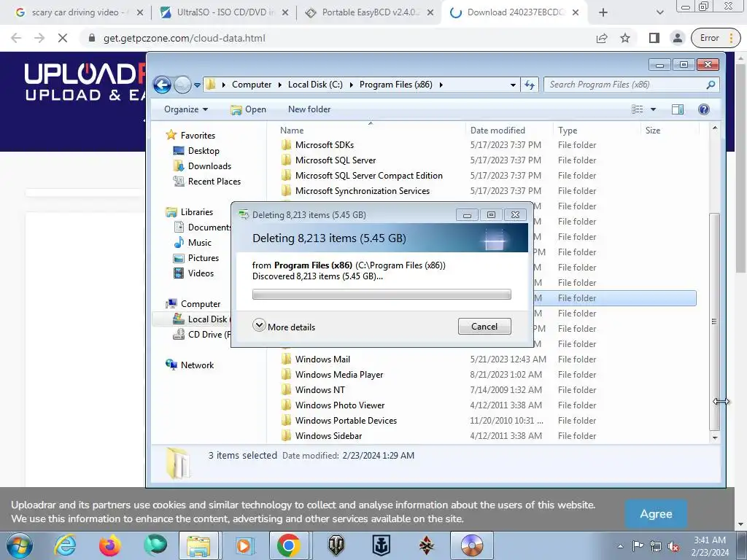The width and height of the screenshot is (747, 560).
Task: Select Computer in navigation pane
Action: tap(201, 304)
